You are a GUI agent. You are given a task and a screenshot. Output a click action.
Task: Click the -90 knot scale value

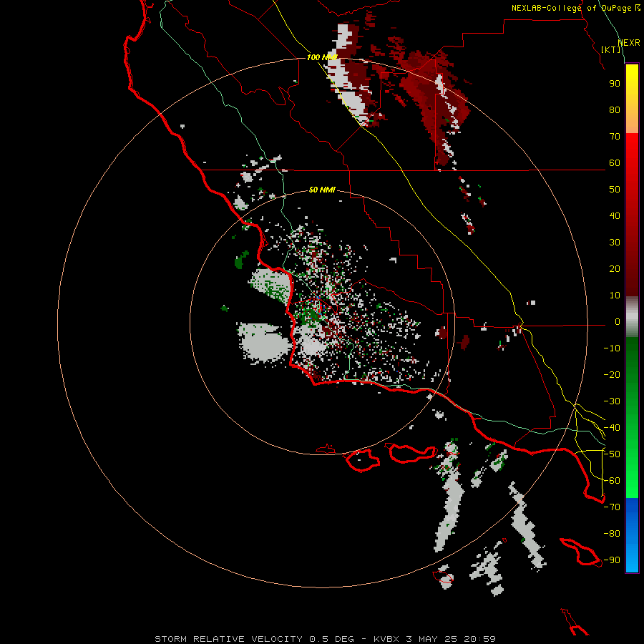point(612,560)
